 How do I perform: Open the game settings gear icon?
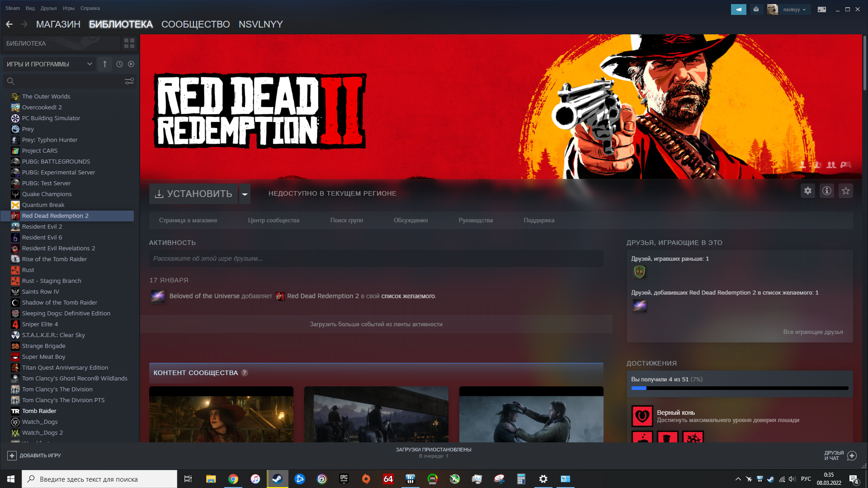(x=807, y=191)
